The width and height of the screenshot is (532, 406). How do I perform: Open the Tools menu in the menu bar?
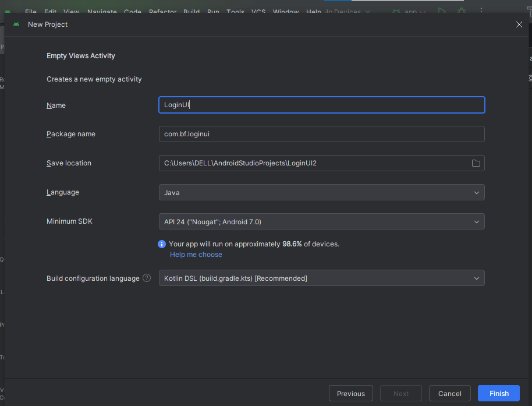(235, 12)
